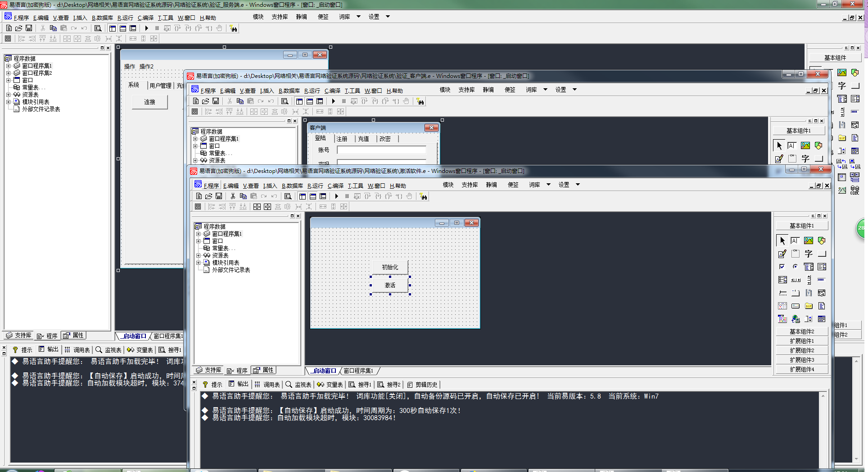Open 基本组件2 group in 激活软件 palette

[801, 331]
